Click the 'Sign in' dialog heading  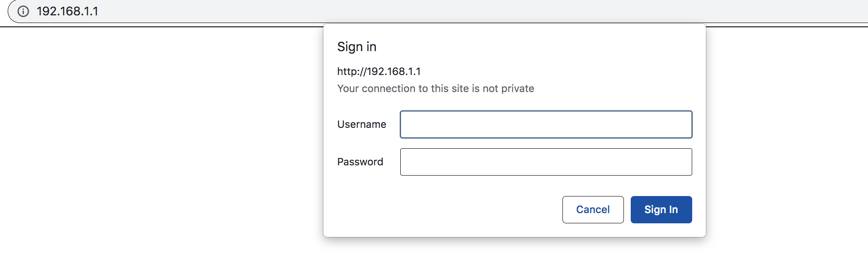(x=357, y=47)
